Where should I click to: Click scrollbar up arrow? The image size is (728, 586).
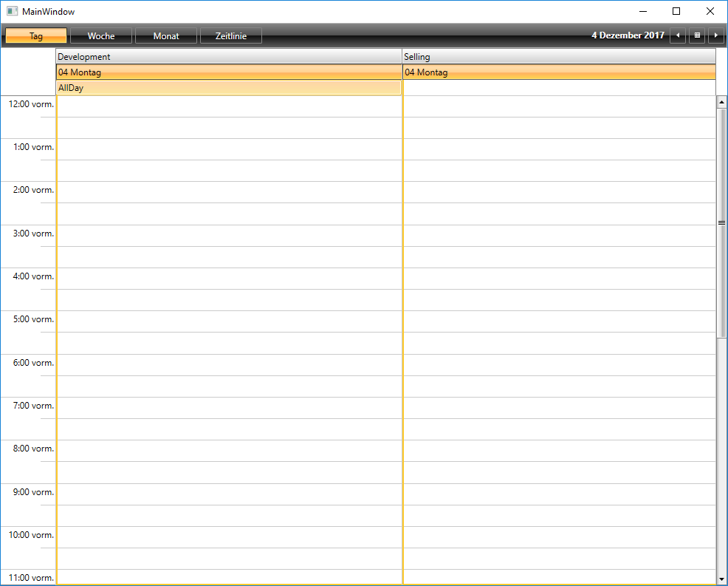pyautogui.click(x=721, y=102)
